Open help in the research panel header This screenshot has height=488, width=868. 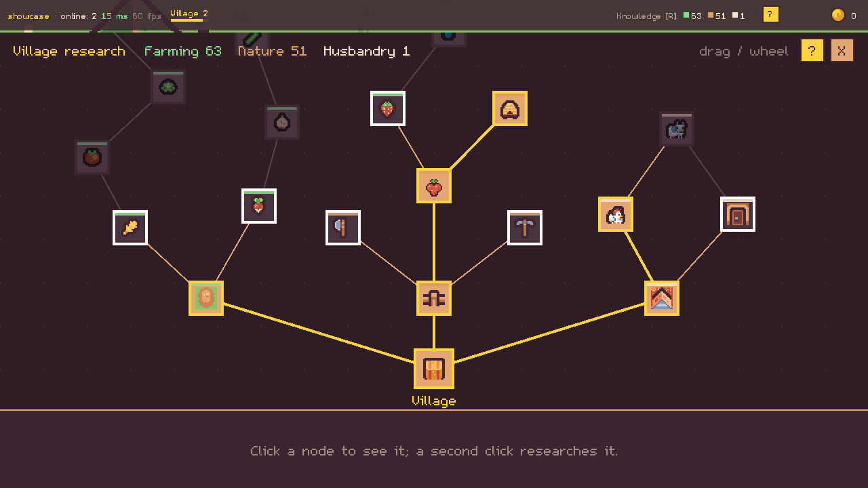coord(812,51)
